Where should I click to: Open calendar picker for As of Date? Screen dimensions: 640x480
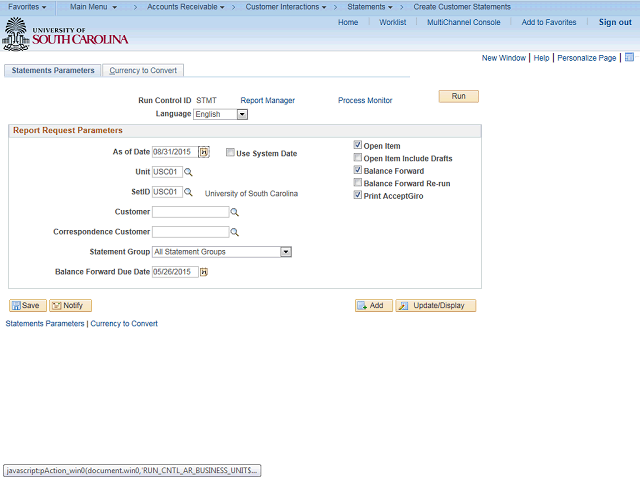204,152
